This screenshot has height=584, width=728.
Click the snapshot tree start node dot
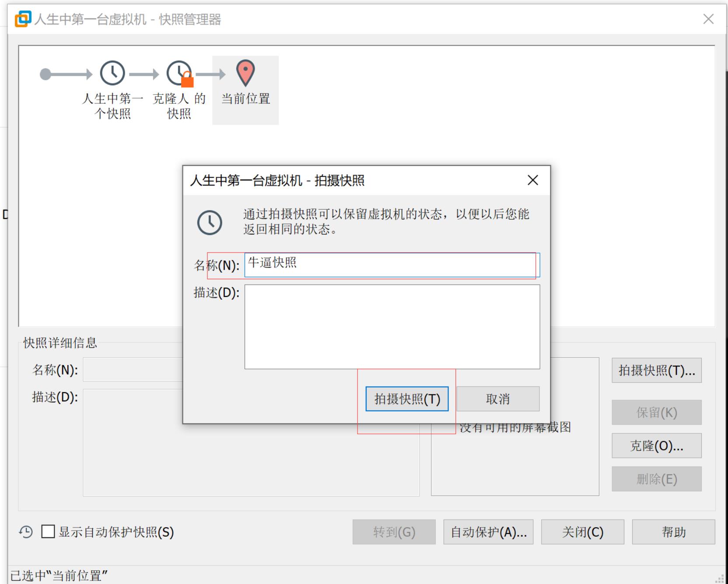[x=45, y=74]
